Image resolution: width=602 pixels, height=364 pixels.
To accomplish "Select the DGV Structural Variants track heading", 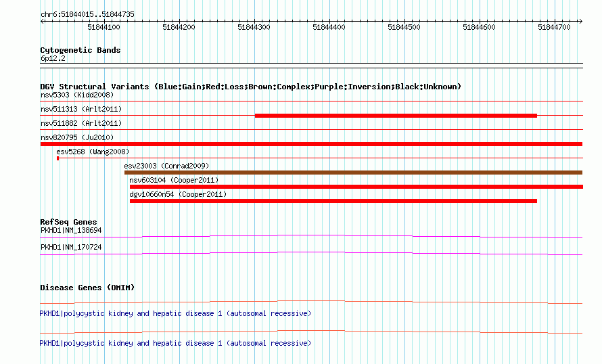I will [x=251, y=87].
